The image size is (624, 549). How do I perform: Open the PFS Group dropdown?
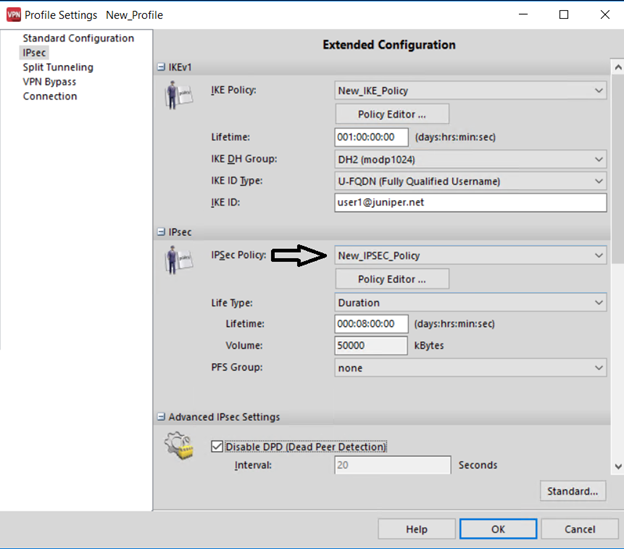(470, 368)
